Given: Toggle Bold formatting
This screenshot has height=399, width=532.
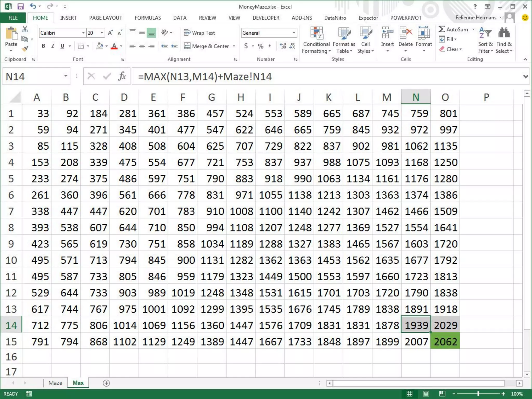Looking at the screenshot, I should (x=43, y=46).
